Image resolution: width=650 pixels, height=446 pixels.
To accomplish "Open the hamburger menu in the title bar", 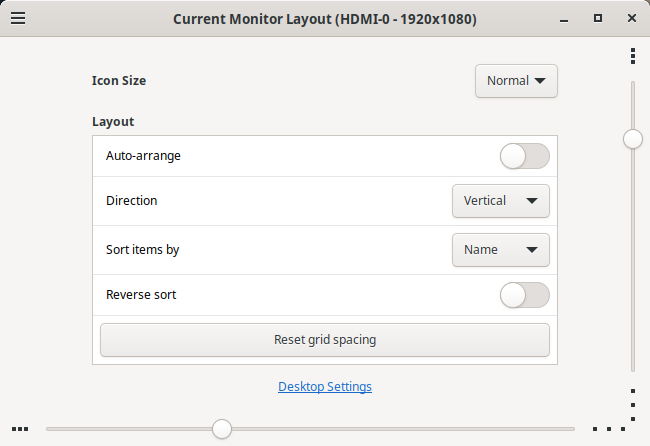I will point(18,18).
